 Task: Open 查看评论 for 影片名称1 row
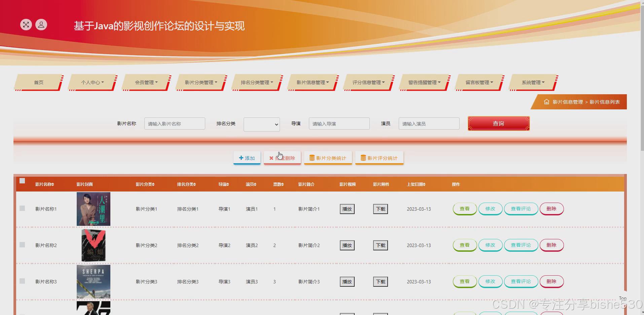[x=521, y=209]
